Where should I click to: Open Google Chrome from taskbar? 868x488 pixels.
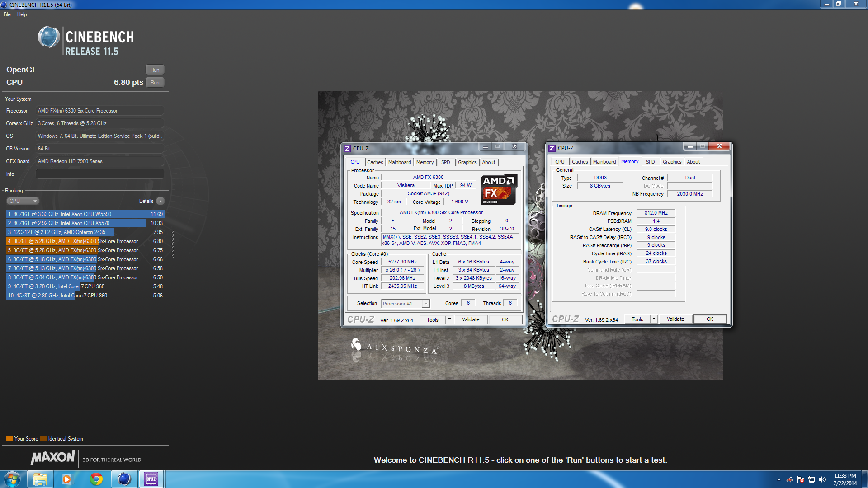coord(96,479)
